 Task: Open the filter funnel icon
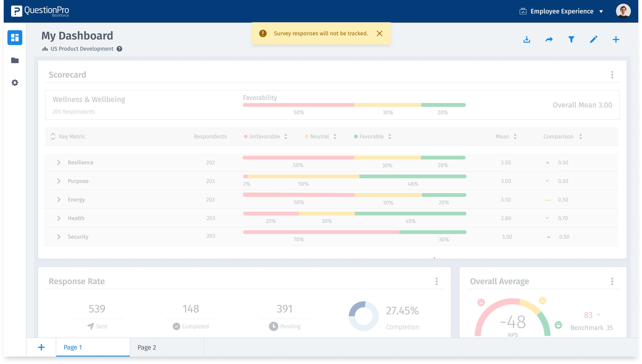point(571,39)
